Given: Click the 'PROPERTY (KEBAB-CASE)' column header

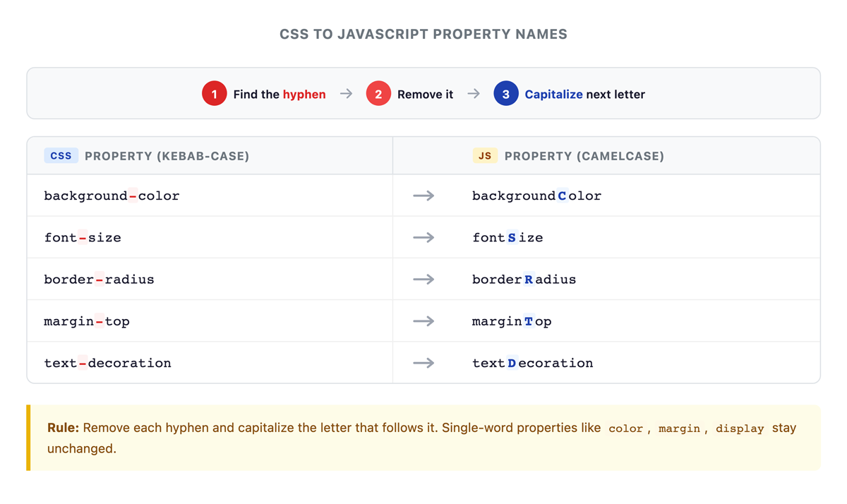Looking at the screenshot, I should coord(167,156).
